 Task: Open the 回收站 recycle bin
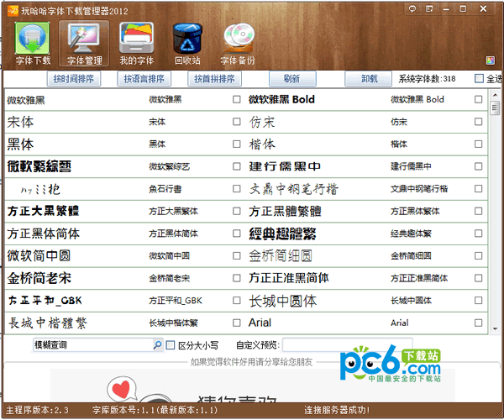(187, 43)
